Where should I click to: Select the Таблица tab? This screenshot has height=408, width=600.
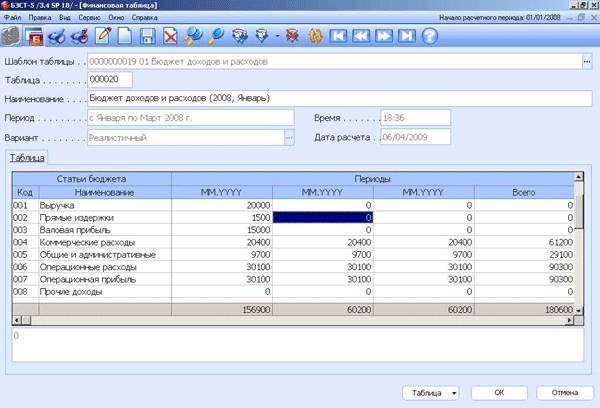27,158
